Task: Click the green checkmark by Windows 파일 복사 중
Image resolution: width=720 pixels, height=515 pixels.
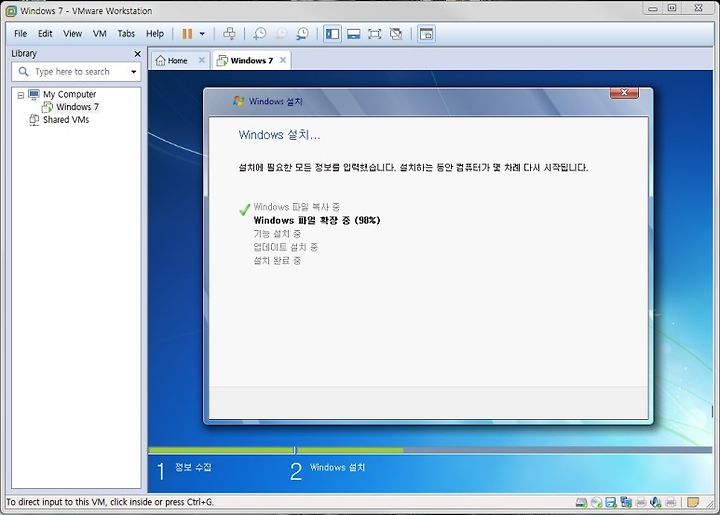Action: pyautogui.click(x=244, y=209)
